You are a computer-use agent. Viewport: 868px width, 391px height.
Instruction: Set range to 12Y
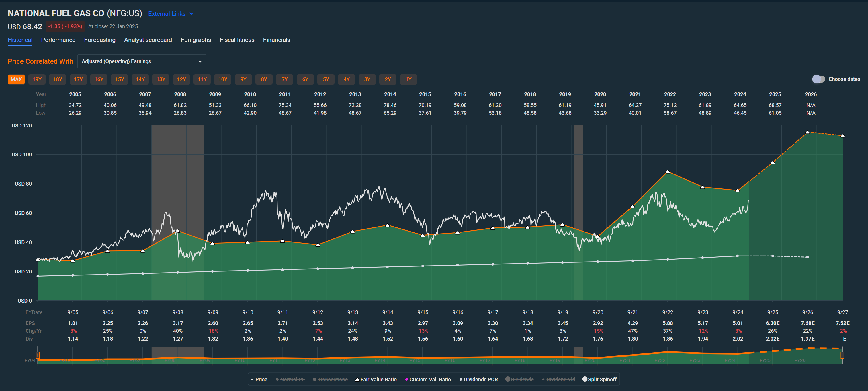(181, 79)
